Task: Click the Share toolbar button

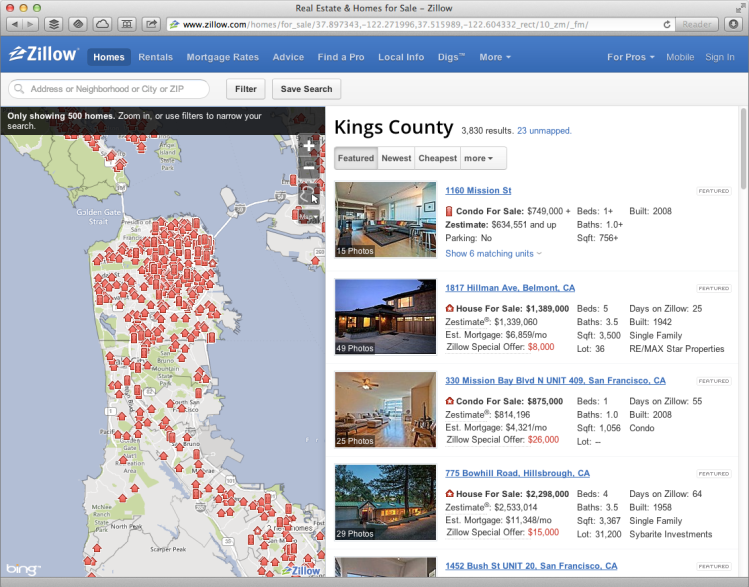Action: [151, 24]
